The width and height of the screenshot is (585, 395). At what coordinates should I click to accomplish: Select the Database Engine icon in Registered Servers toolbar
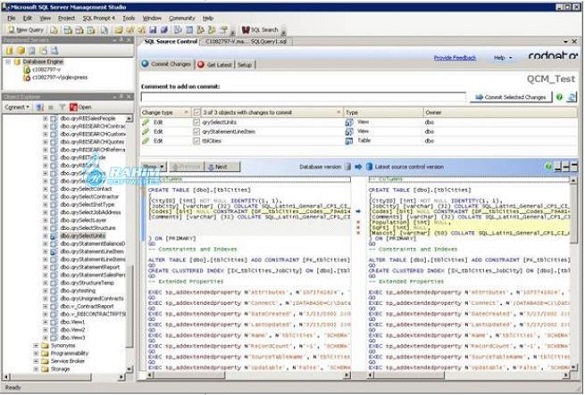click(x=9, y=50)
